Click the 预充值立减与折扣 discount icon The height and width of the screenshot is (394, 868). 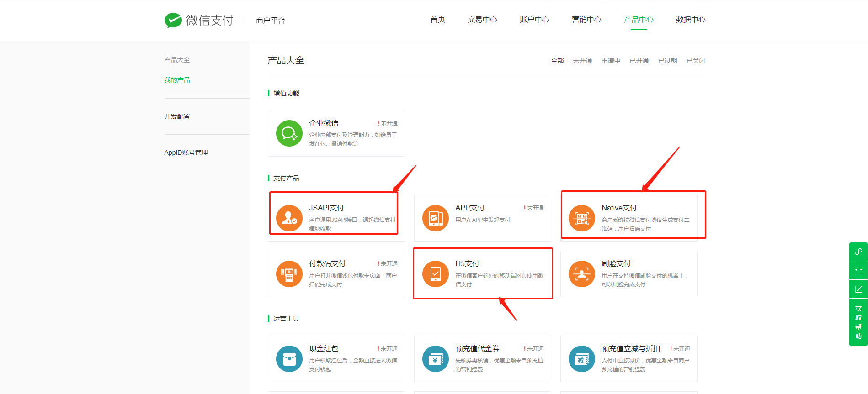point(582,359)
